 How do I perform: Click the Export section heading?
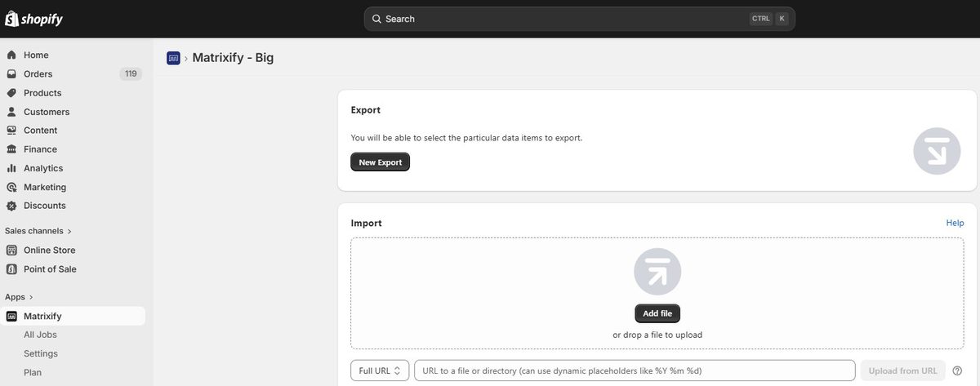point(366,110)
